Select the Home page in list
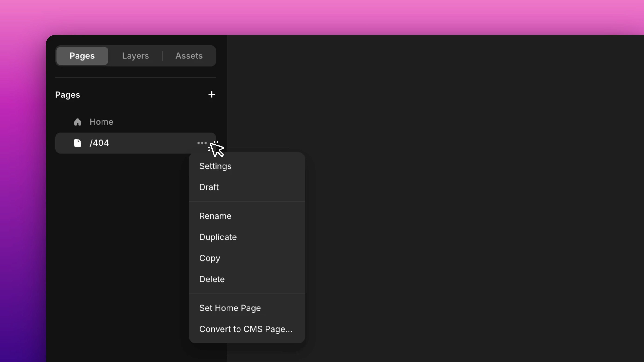This screenshot has height=362, width=644. click(101, 122)
